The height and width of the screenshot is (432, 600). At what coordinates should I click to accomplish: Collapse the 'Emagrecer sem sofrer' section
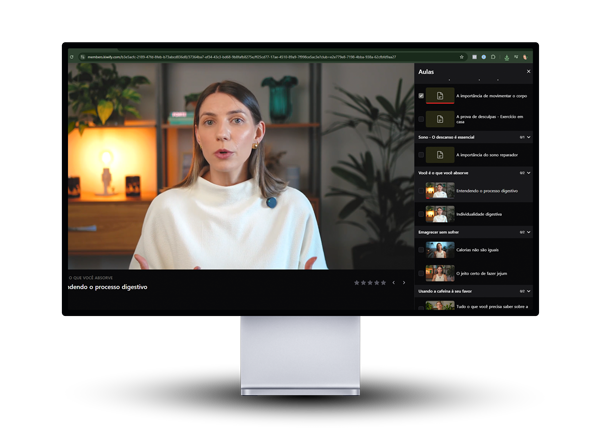click(528, 232)
